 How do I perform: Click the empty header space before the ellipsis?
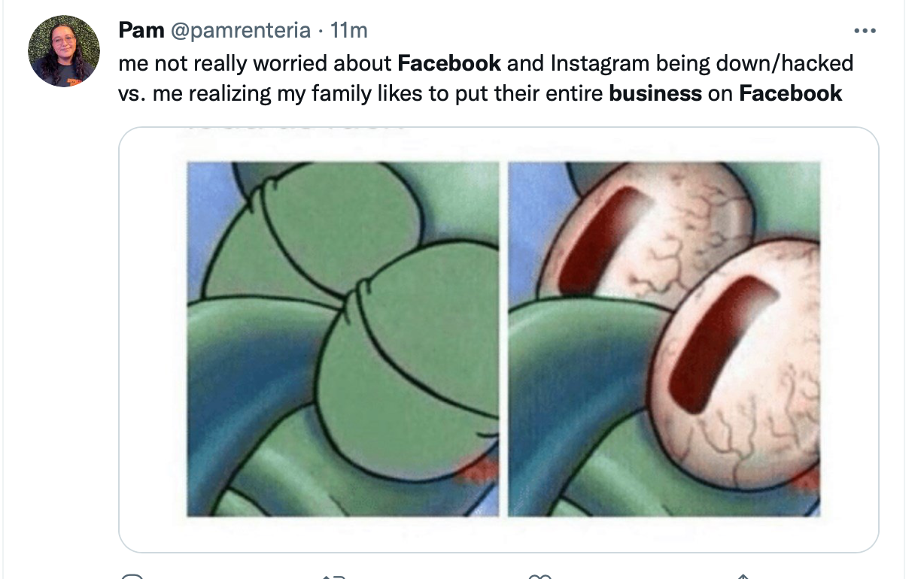click(x=602, y=31)
